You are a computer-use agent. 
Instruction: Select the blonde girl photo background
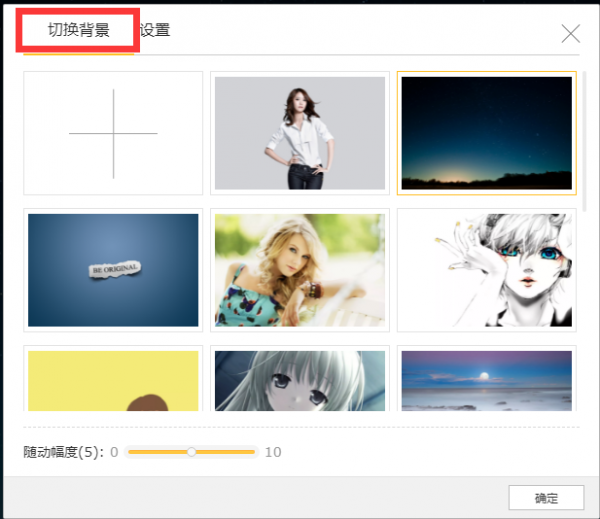[300, 270]
